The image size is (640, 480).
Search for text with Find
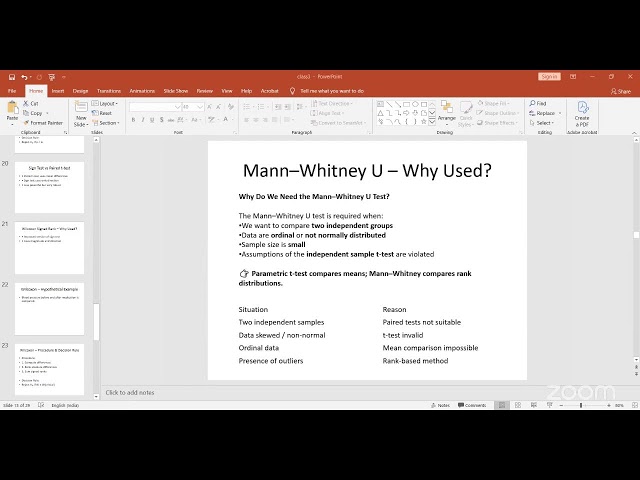click(538, 103)
